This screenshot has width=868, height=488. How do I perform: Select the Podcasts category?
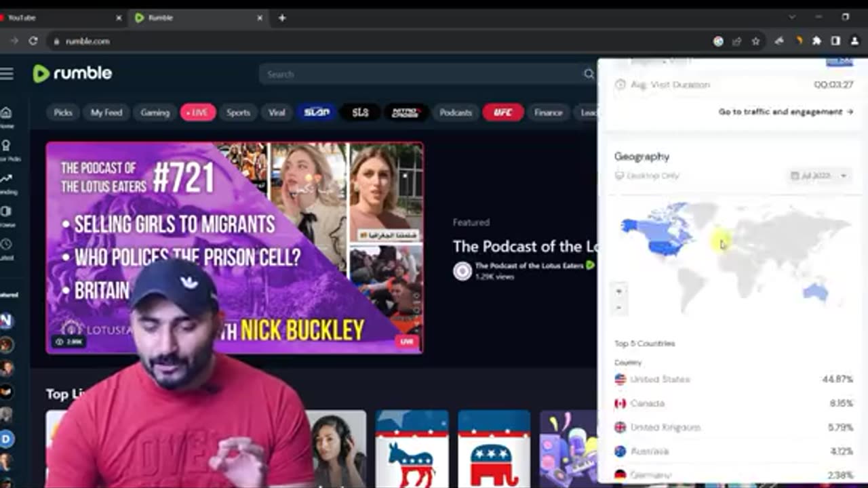point(455,113)
